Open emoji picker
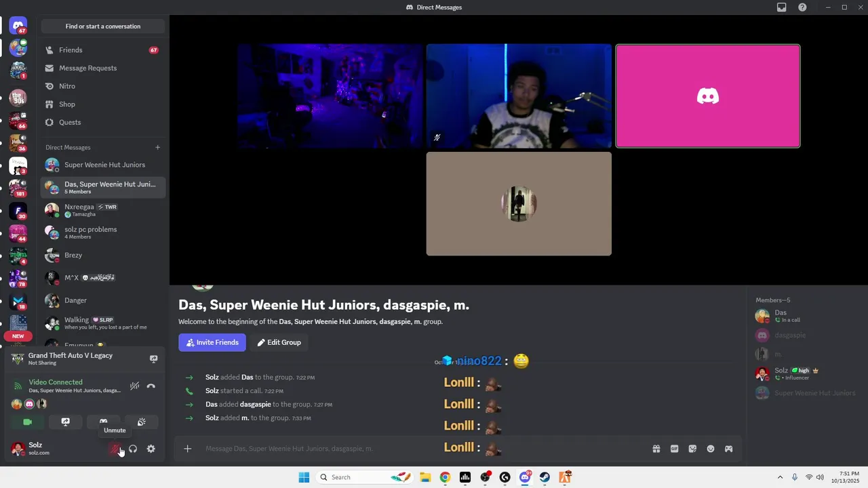The image size is (868, 488). pos(711,449)
